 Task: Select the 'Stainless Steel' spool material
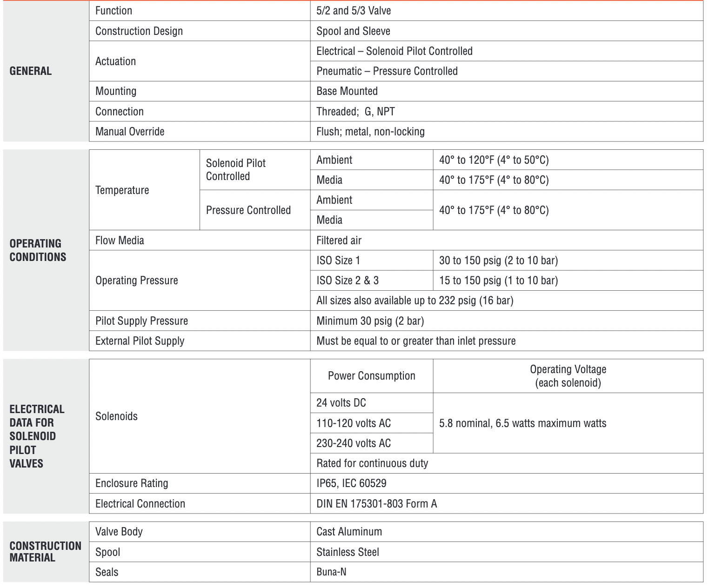348,552
